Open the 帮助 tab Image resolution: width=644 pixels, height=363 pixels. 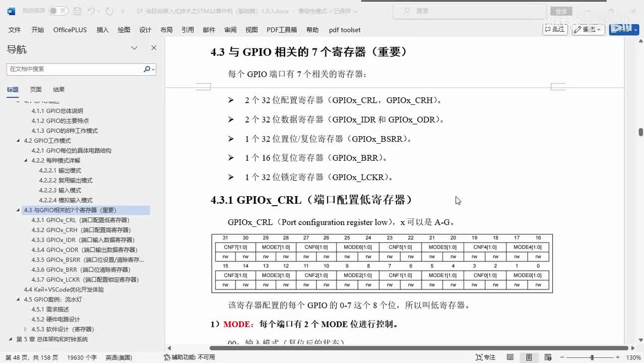point(312,30)
